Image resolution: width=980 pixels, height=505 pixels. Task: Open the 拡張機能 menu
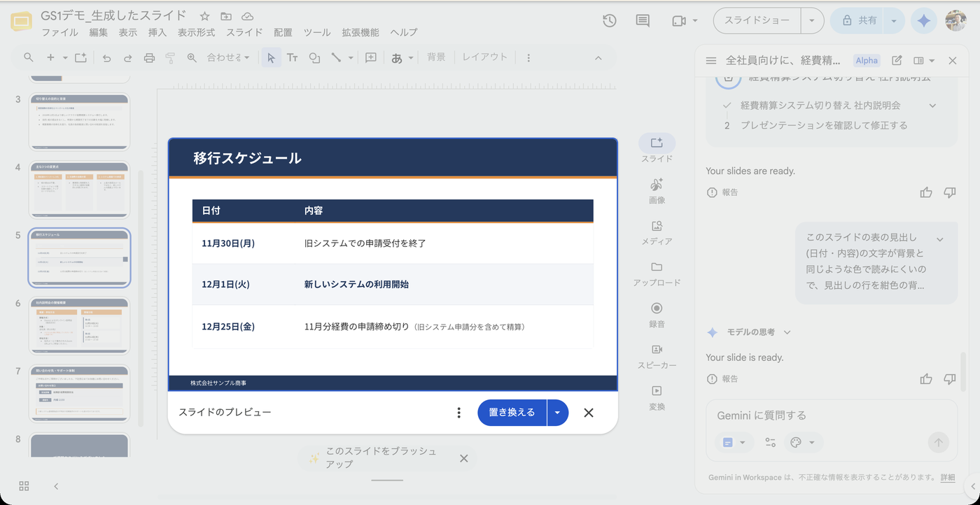(x=360, y=32)
